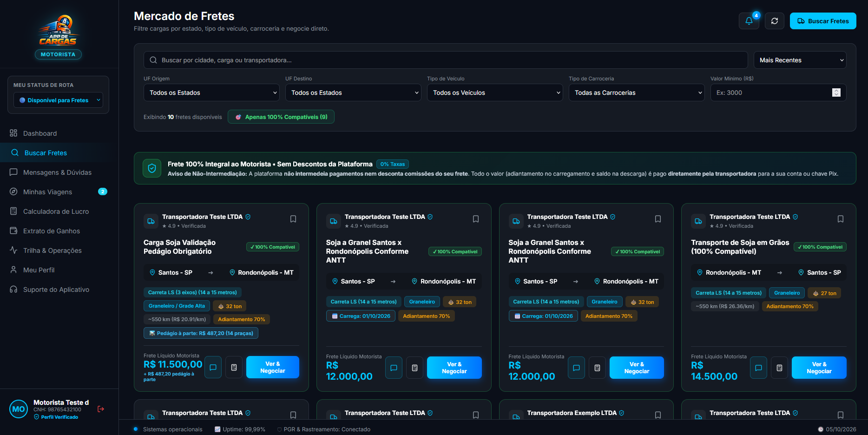Open chat icon on the R$ 14.500,00 freight
This screenshot has width=868, height=435.
758,368
